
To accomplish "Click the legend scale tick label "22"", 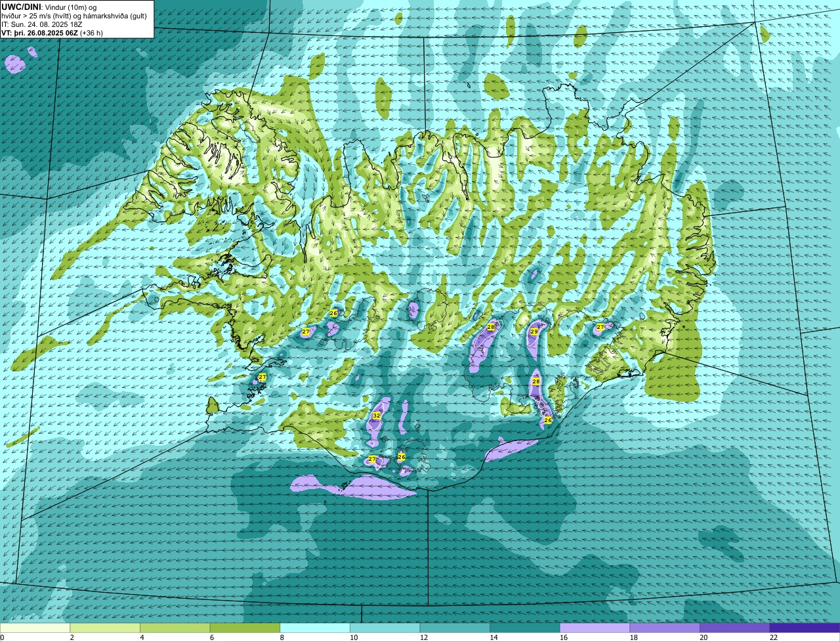I will tap(774, 637).
